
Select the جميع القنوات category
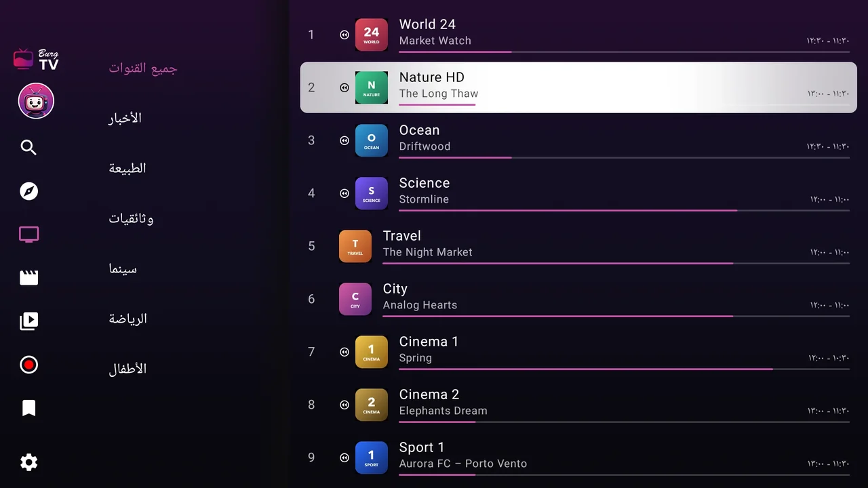tap(143, 68)
